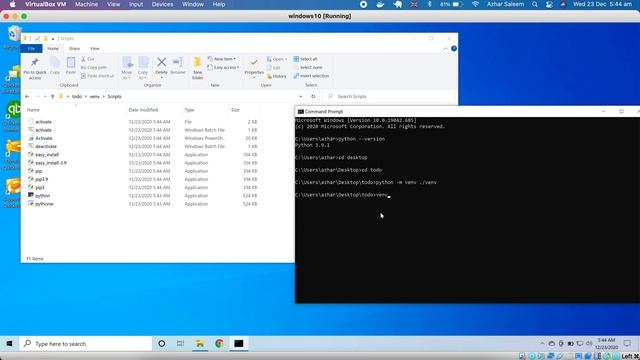Viewport: 640px width, 360px height.
Task: Open the VirtualBox Devices menu
Action: point(162,4)
